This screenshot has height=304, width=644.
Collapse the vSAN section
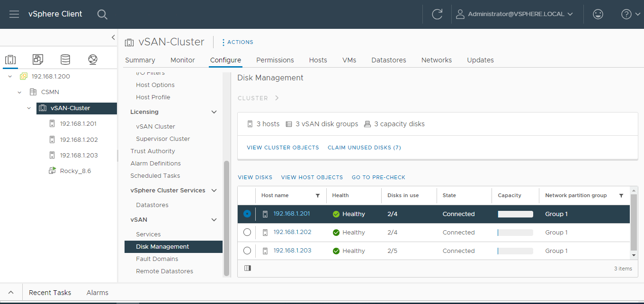[214, 220]
